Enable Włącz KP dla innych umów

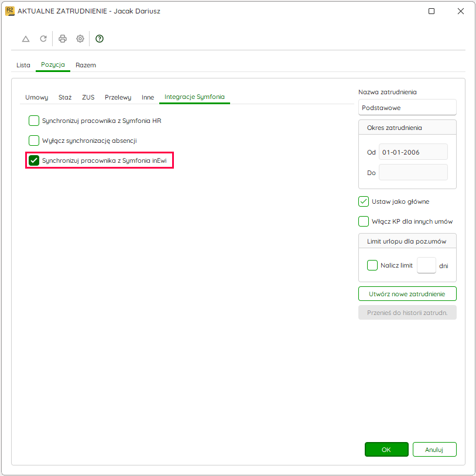point(364,221)
